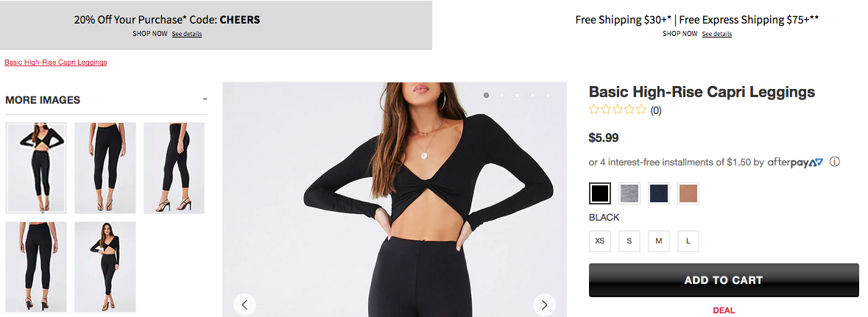Image resolution: width=868 pixels, height=317 pixels.
Task: Pick the tan color swatch
Action: [x=688, y=193]
